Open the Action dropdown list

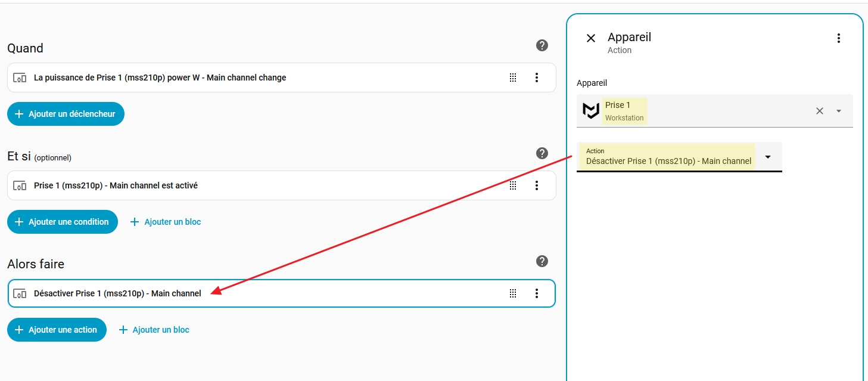[767, 157]
